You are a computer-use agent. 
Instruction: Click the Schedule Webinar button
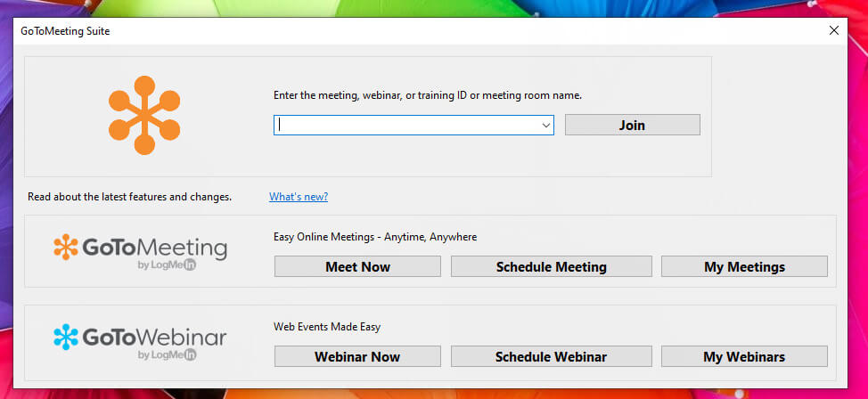551,357
